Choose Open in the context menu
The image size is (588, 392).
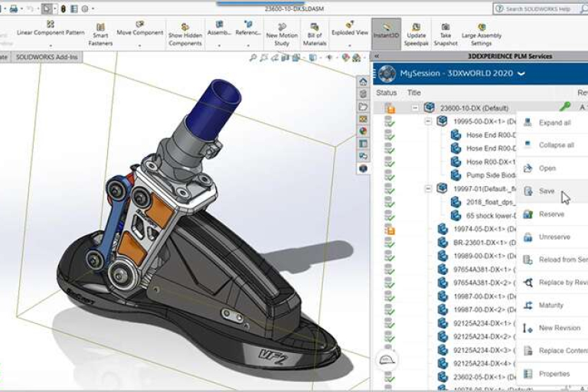(x=552, y=168)
